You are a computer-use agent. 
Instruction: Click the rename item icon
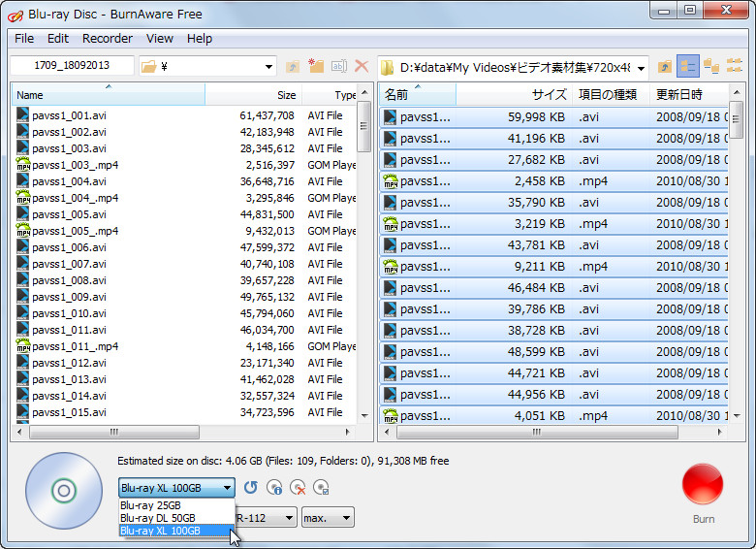point(339,66)
